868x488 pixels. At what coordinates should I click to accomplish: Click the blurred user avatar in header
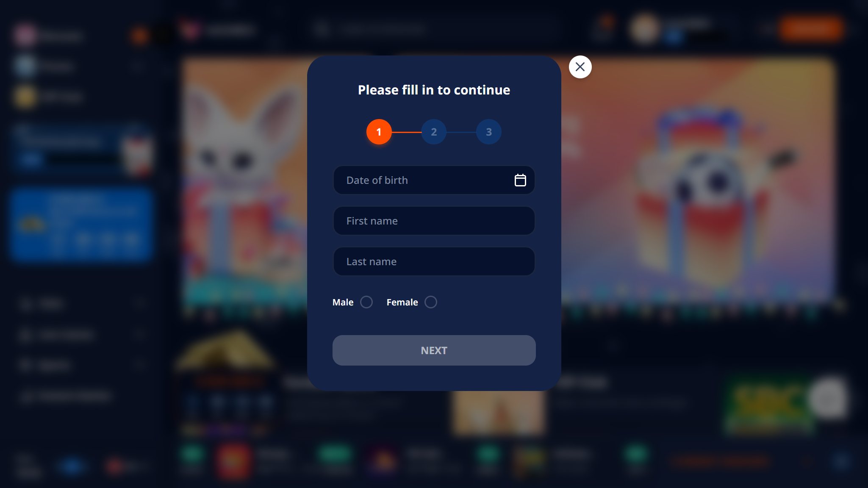(644, 28)
